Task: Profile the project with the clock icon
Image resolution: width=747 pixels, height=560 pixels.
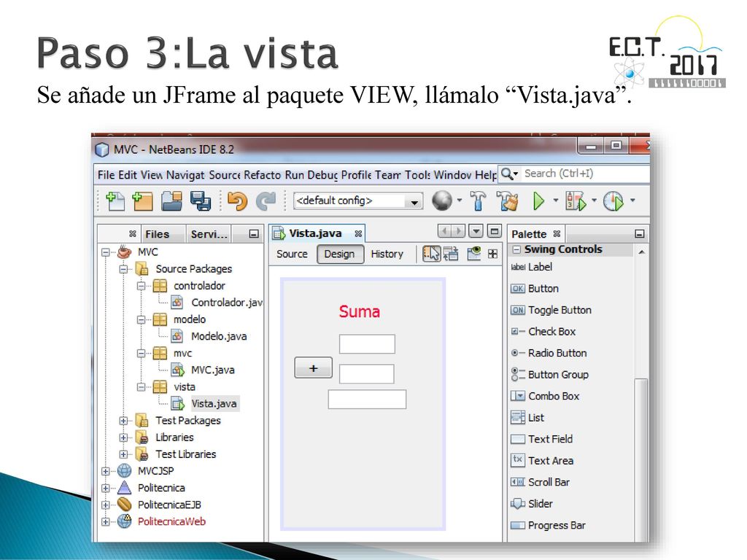Action: pyautogui.click(x=613, y=201)
